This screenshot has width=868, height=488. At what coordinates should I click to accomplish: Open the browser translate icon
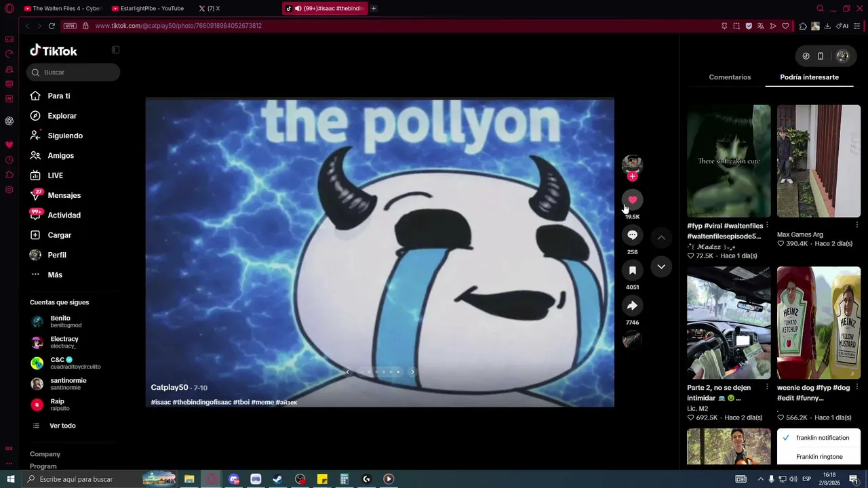[x=761, y=26]
